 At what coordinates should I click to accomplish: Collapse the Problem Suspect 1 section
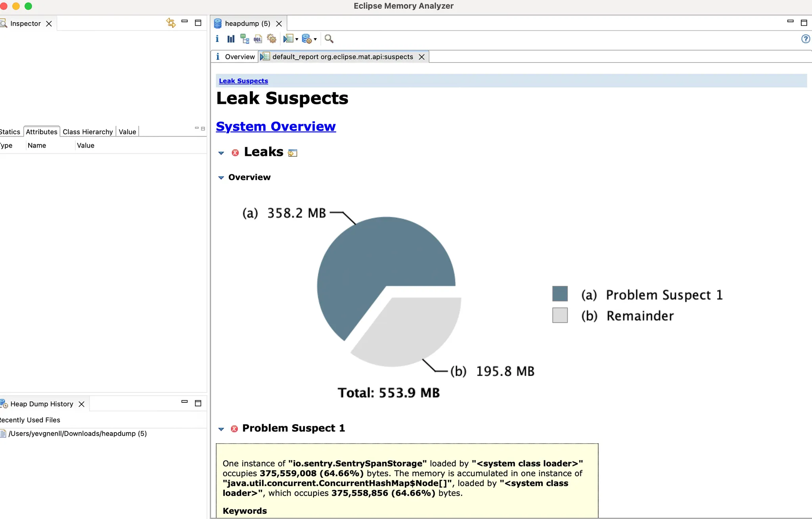coord(221,429)
